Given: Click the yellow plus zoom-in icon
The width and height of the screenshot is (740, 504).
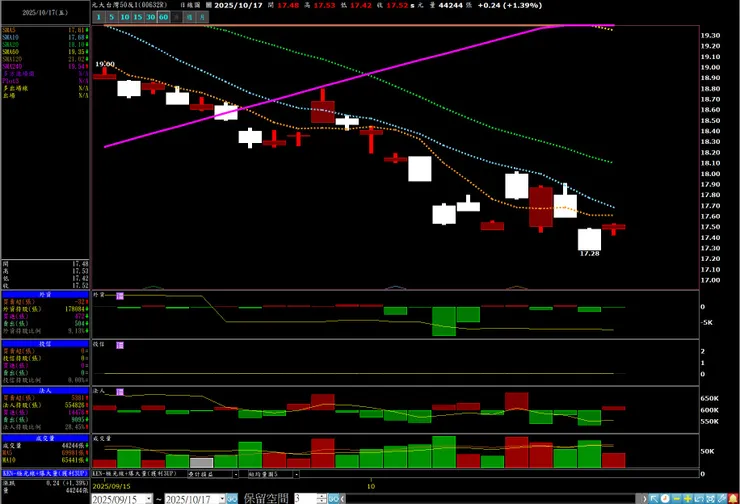Looking at the screenshot, I should click(x=688, y=499).
